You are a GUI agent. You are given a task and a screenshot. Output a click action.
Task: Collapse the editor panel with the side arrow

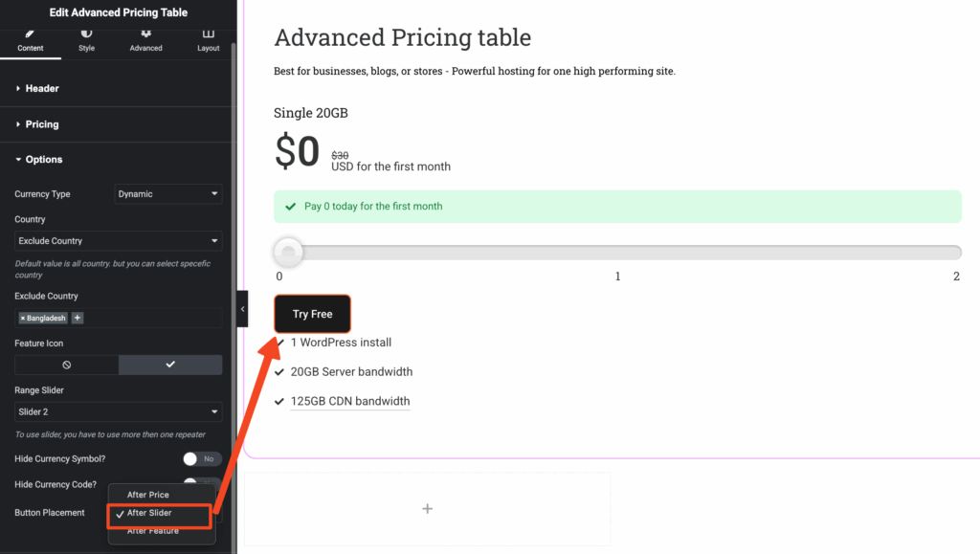[242, 309]
